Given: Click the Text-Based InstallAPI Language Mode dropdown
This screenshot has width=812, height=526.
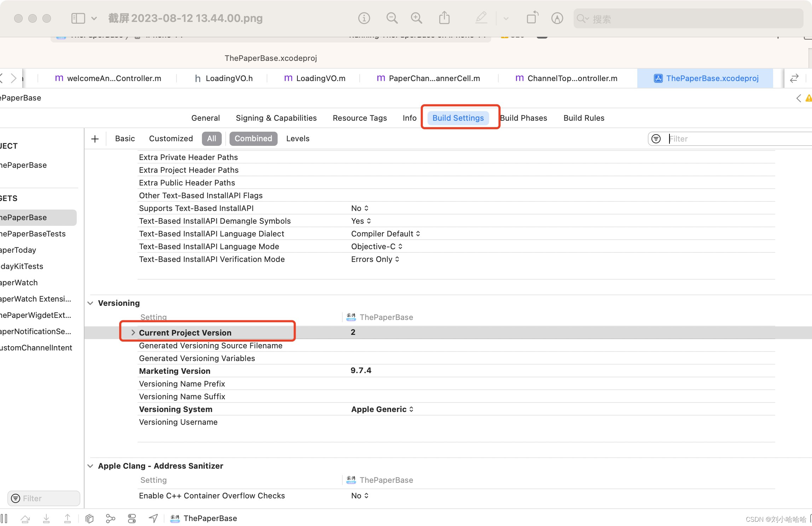Looking at the screenshot, I should [375, 246].
